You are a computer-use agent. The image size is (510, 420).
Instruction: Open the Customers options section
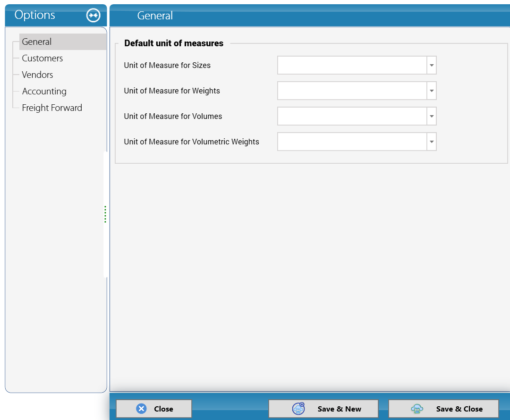tap(42, 58)
